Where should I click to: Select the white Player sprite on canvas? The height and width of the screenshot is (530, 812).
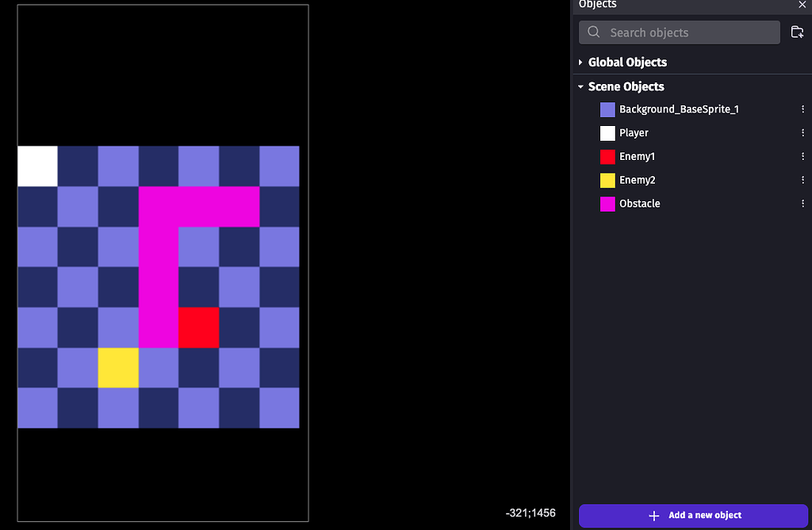pos(36,166)
